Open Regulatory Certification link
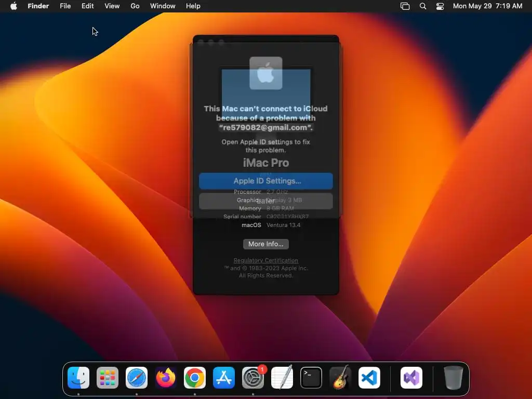 tap(266, 260)
